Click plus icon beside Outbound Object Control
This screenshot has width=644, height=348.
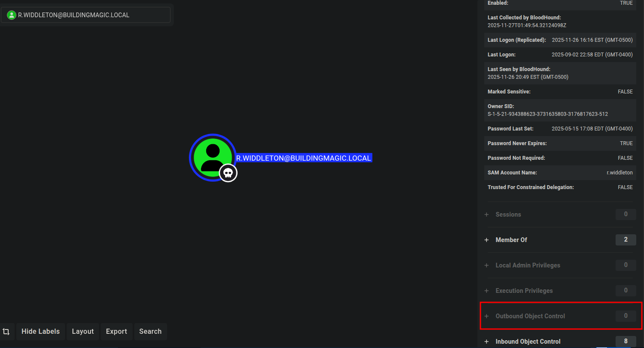coord(486,316)
